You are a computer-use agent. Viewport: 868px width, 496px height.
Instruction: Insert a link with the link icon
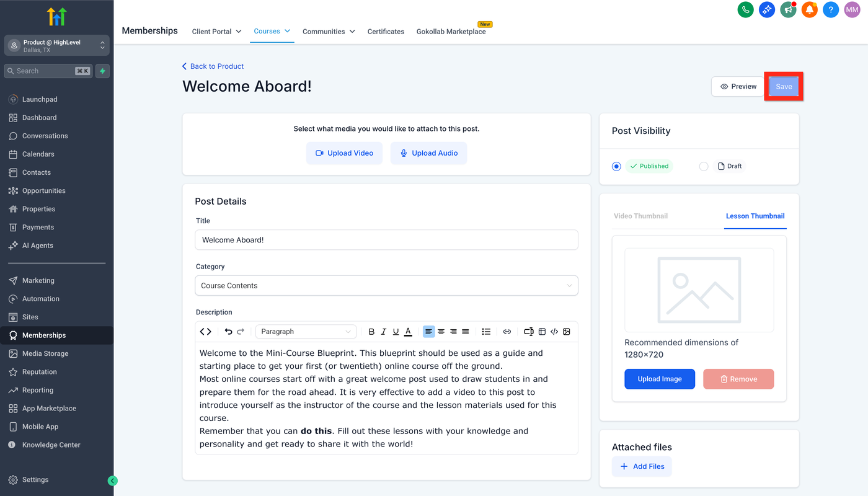point(507,332)
